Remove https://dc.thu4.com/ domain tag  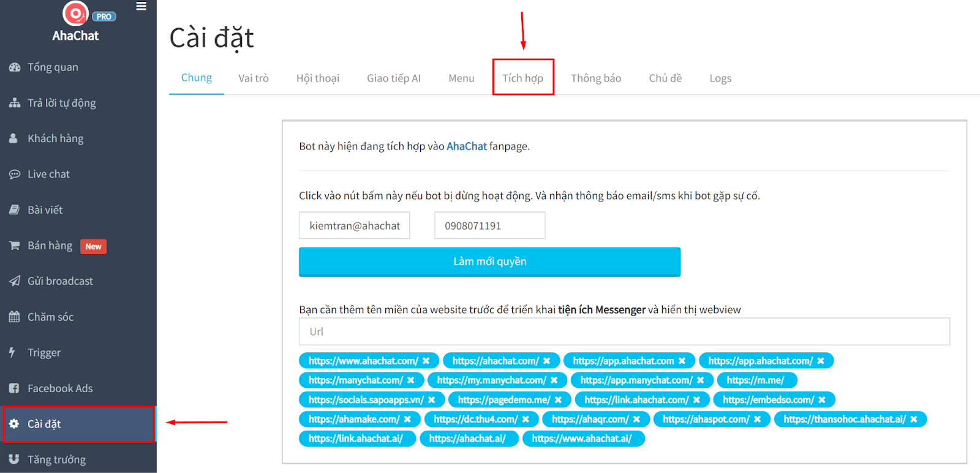click(x=526, y=419)
